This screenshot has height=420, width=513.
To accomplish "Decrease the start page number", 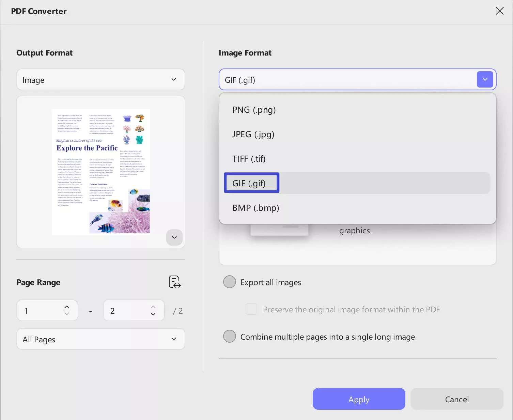I will tap(67, 314).
